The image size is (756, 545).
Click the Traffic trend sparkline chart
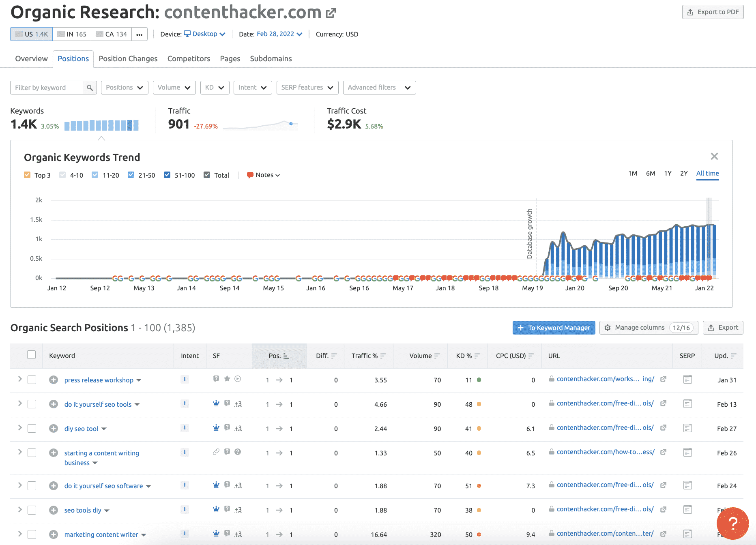coord(260,125)
